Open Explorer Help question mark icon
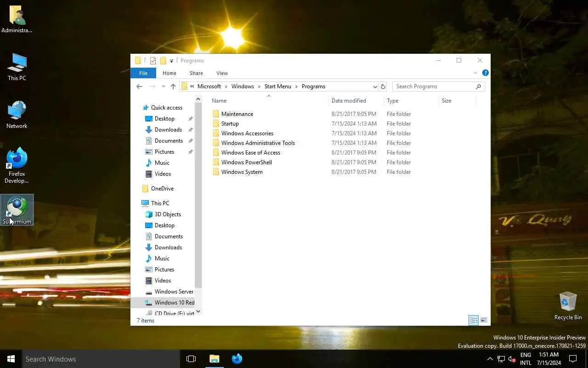588x368 pixels. [x=486, y=73]
